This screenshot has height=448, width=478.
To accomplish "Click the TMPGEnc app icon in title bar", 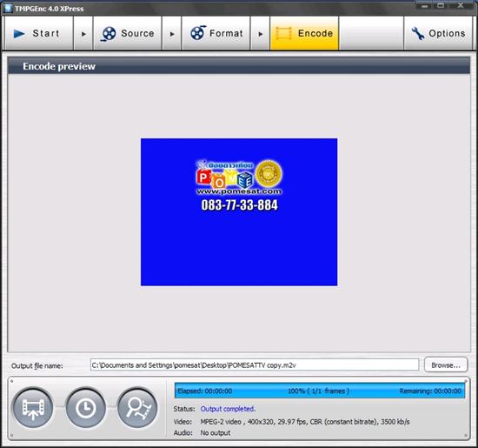I will click(x=7, y=8).
